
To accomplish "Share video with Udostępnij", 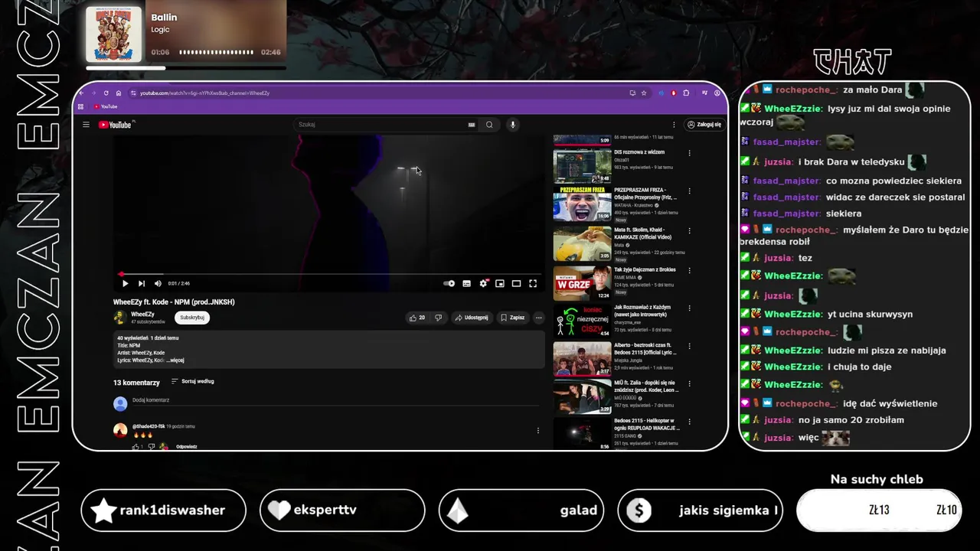I will pyautogui.click(x=472, y=318).
